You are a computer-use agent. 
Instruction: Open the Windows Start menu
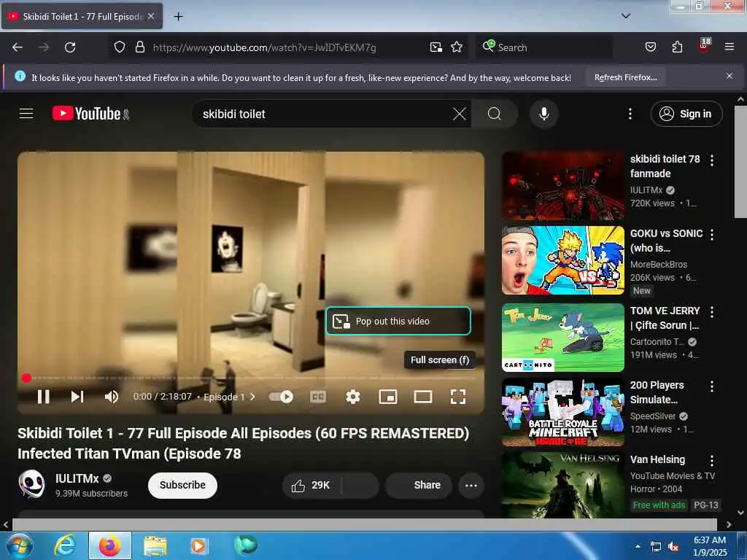pyautogui.click(x=19, y=546)
